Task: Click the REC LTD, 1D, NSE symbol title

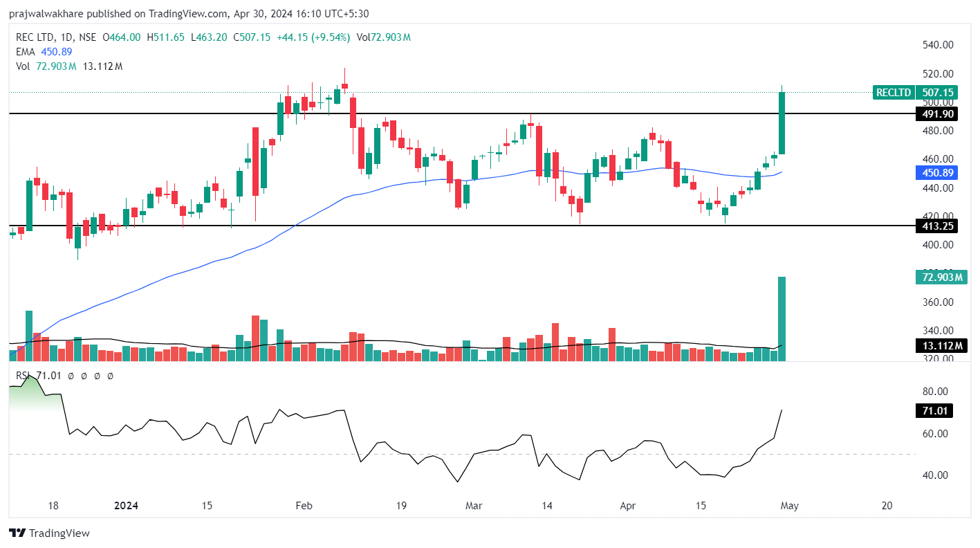Action: click(x=57, y=37)
